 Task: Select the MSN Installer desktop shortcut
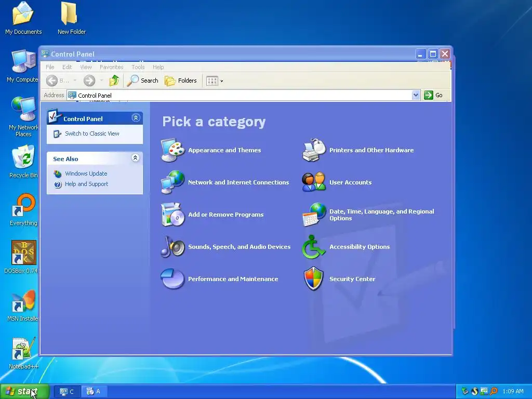coord(24,300)
